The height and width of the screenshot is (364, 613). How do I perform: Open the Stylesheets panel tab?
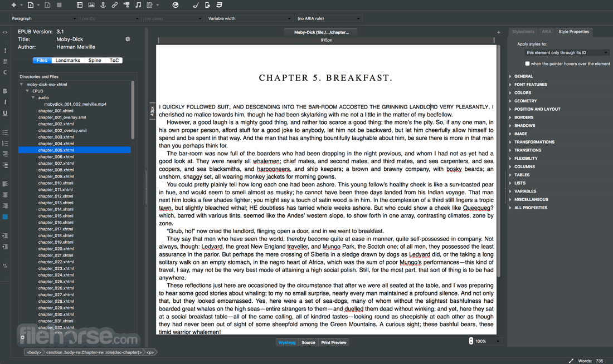pos(523,32)
